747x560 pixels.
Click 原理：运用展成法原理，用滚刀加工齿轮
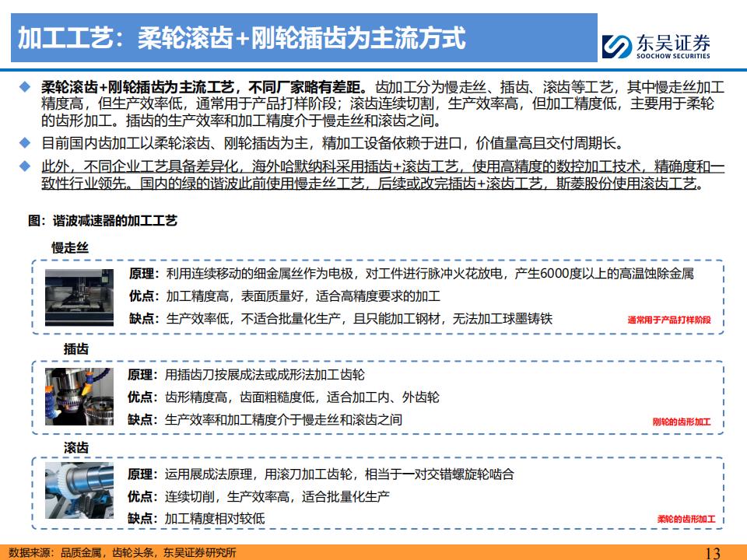(321, 474)
